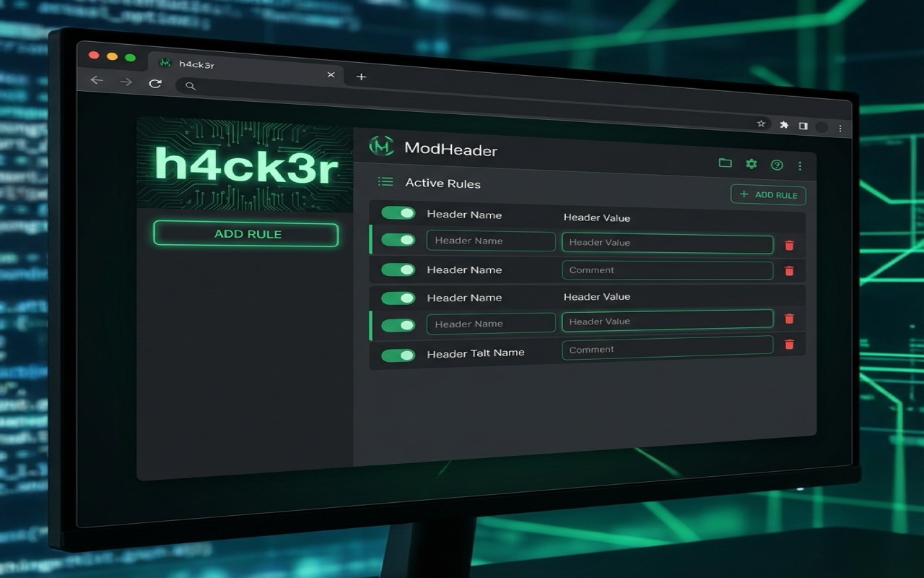Click the h4ck3r banner image
924x578 pixels.
pos(245,165)
